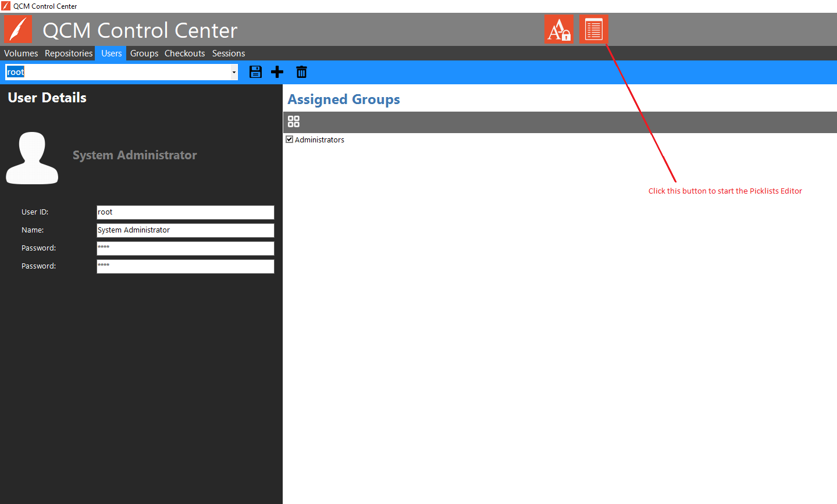Switch to the Repositories tab
Viewport: 837px width, 504px height.
tap(69, 53)
